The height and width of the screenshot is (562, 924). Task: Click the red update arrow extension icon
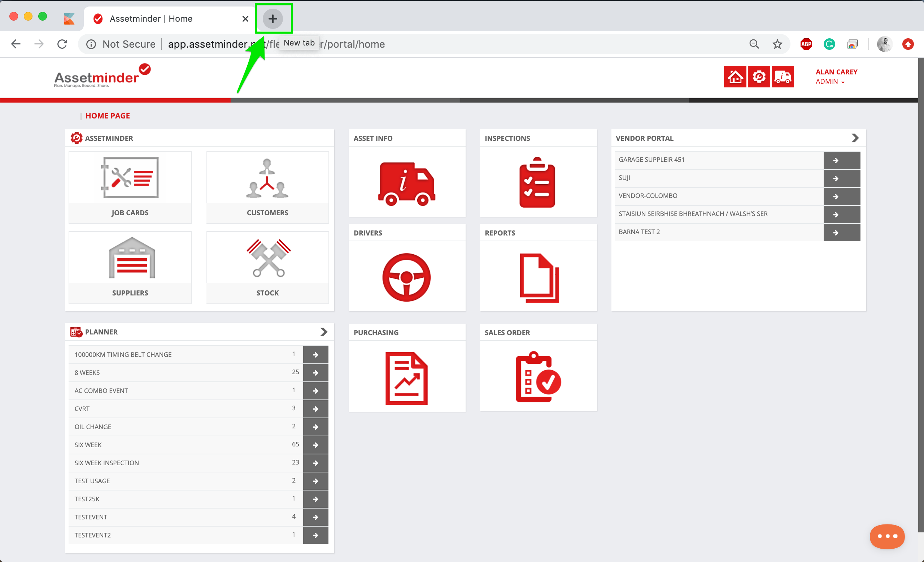coord(908,44)
